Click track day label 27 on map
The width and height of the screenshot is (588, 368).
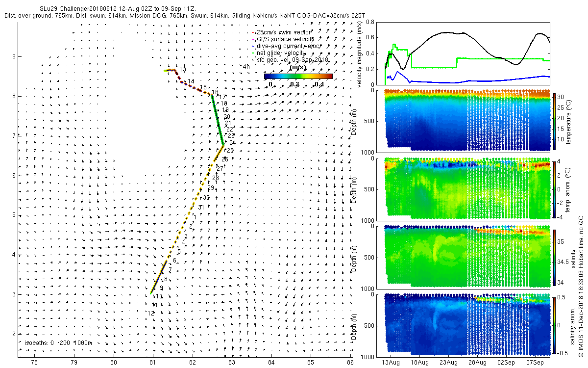[x=220, y=168]
